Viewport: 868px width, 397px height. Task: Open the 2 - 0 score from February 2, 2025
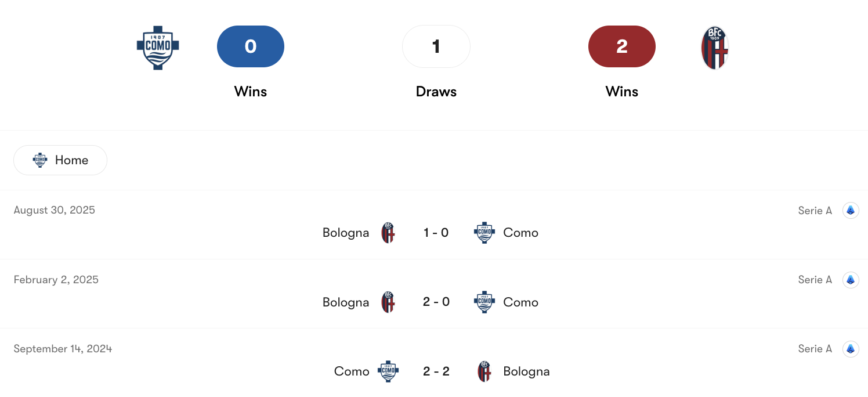pos(436,302)
